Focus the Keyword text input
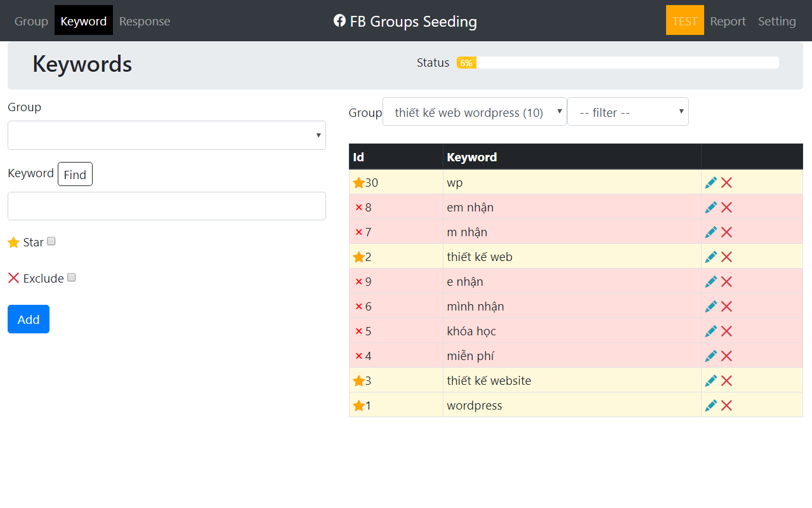This screenshot has width=812, height=508. pyautogui.click(x=167, y=206)
